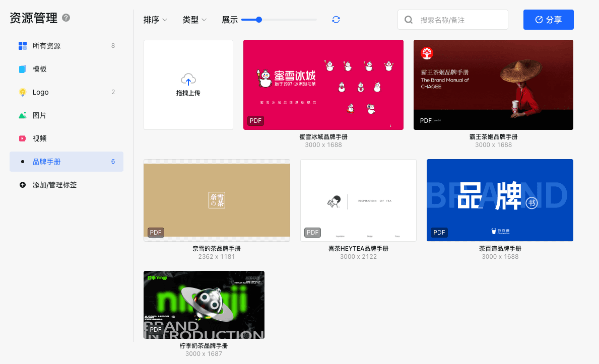Click the file name 喜茶HEYTEA品牌手册

358,249
